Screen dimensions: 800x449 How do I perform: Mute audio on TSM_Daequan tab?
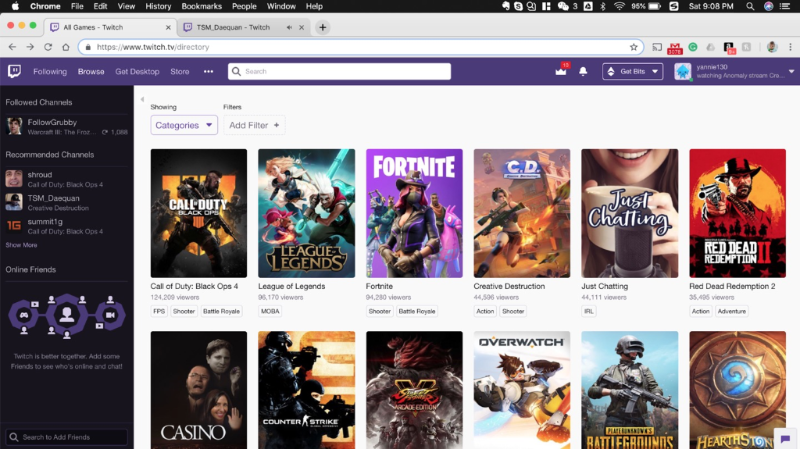pyautogui.click(x=289, y=28)
